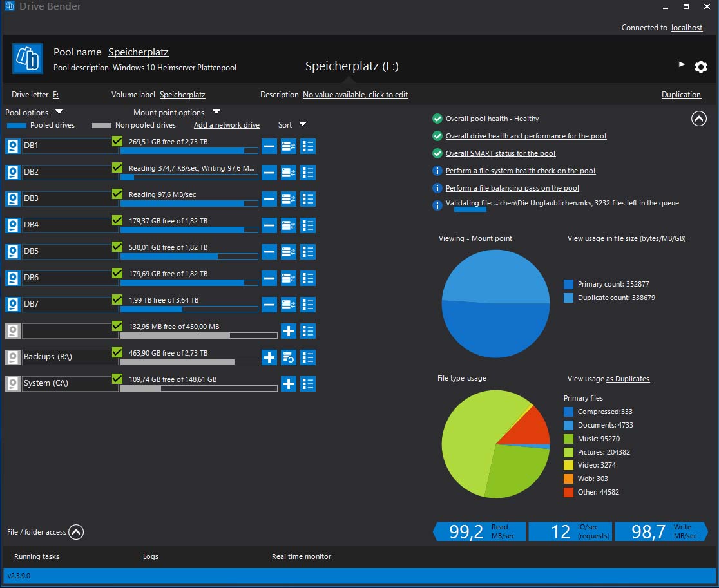Open Real time monitor tab
The width and height of the screenshot is (719, 588).
302,556
